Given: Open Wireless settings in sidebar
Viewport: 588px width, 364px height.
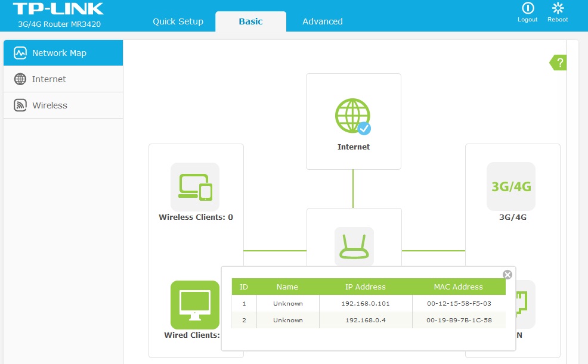Looking at the screenshot, I should coord(63,105).
